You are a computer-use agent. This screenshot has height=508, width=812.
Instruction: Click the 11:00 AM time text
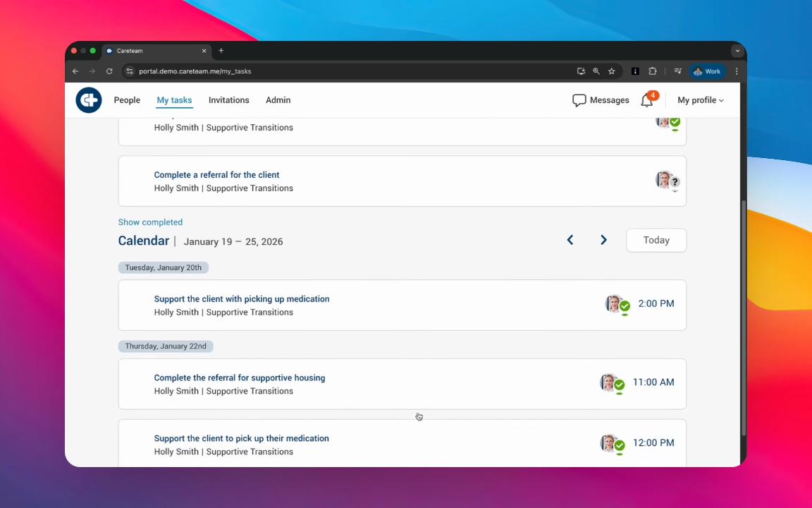[653, 382]
